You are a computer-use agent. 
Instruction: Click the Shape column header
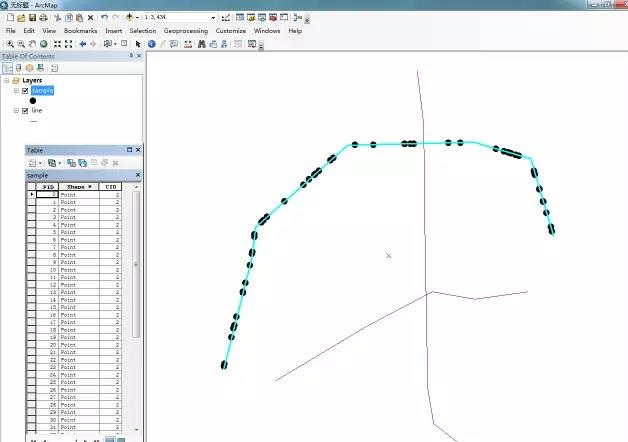(79, 187)
